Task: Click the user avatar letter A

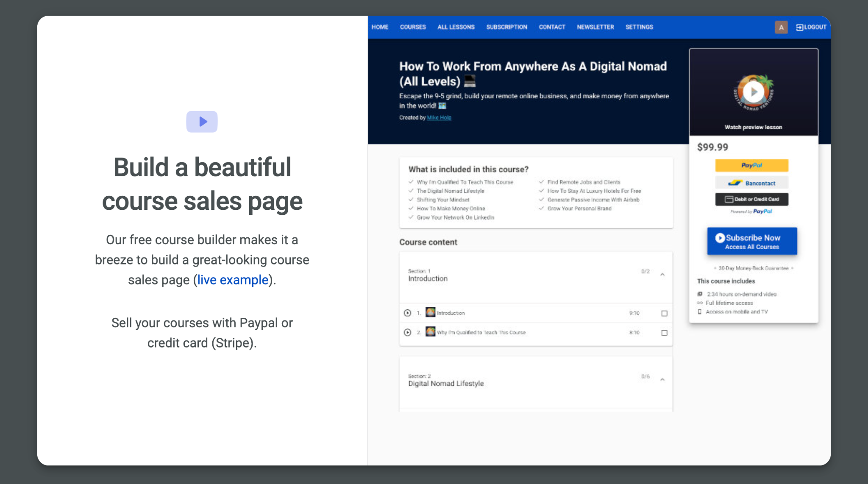Action: tap(781, 27)
